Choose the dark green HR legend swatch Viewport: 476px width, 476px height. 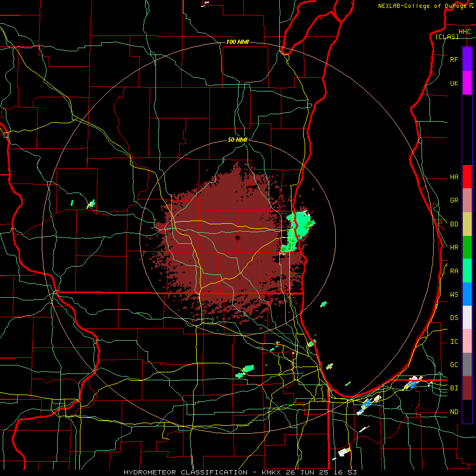point(467,247)
